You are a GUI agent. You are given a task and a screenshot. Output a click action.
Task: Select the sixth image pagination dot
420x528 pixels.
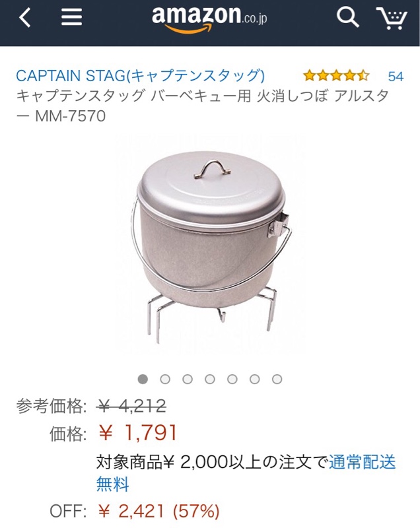point(255,379)
